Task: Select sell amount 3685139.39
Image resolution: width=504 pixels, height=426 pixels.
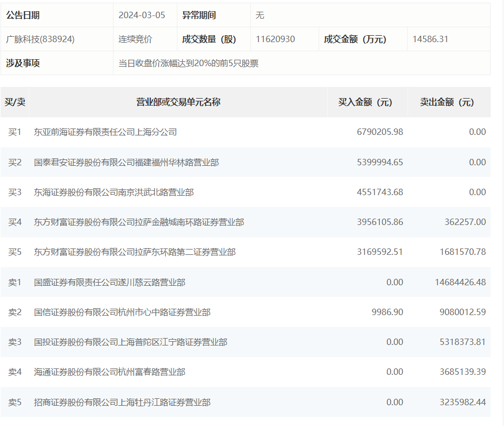Action: tap(463, 372)
